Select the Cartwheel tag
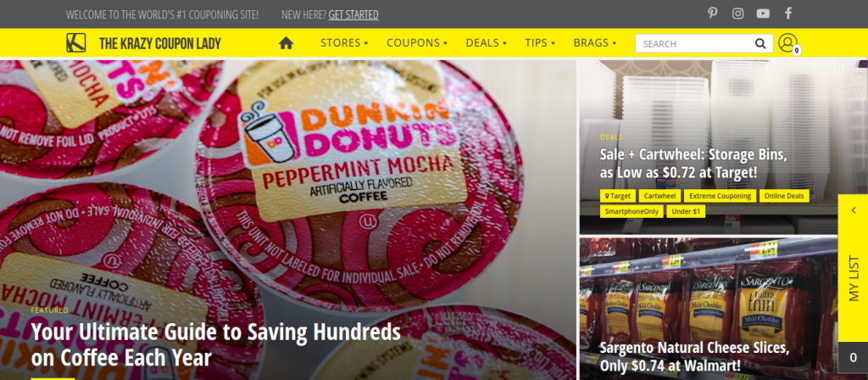868x380 pixels. coord(659,196)
